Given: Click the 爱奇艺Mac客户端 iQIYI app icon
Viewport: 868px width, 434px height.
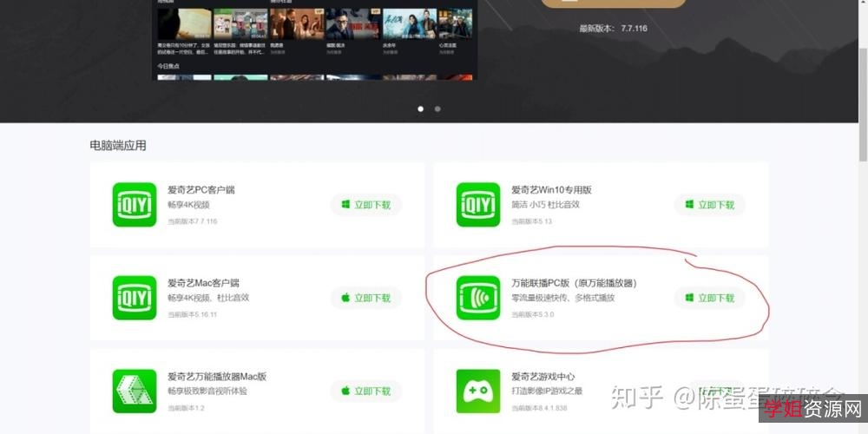Looking at the screenshot, I should (135, 298).
